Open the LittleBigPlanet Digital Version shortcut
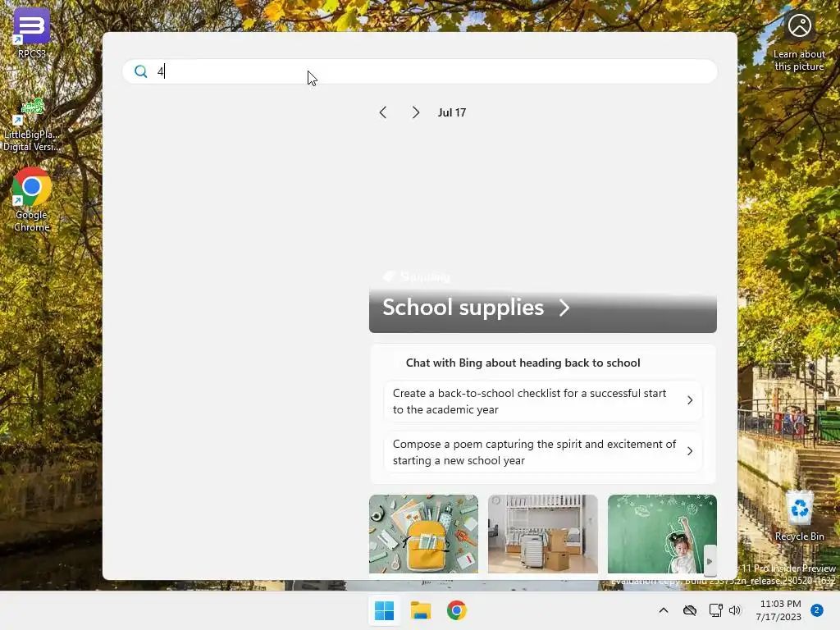This screenshot has height=630, width=840. pos(32,125)
